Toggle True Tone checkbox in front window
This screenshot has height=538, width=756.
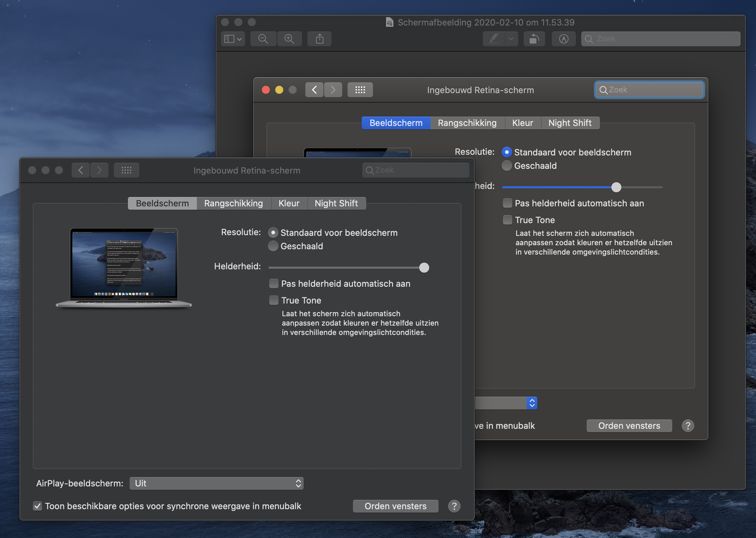[274, 300]
